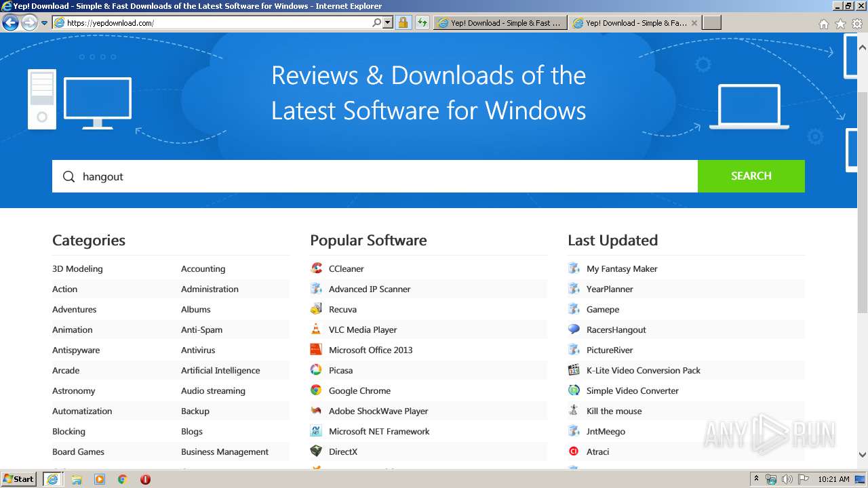Open the YearPlanner link in Last Updated
The width and height of the screenshot is (868, 488).
click(610, 289)
